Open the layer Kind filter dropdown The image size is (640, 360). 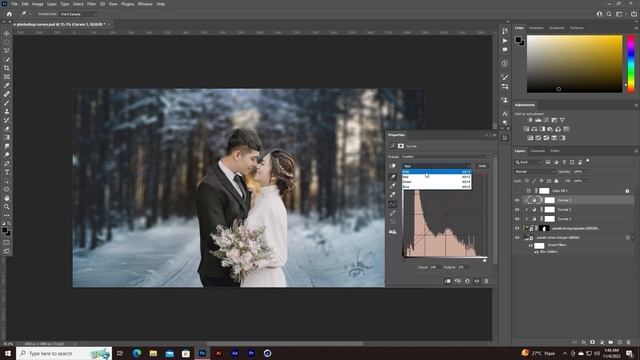(x=528, y=162)
